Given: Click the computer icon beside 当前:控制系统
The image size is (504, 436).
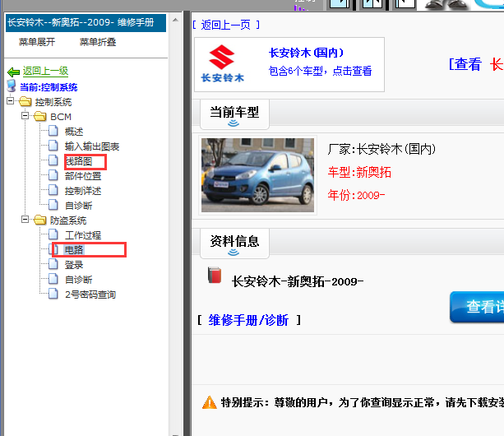Looking at the screenshot, I should [x=12, y=86].
